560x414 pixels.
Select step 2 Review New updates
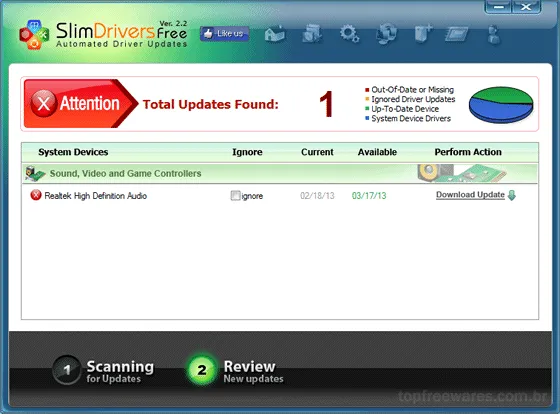(236, 370)
